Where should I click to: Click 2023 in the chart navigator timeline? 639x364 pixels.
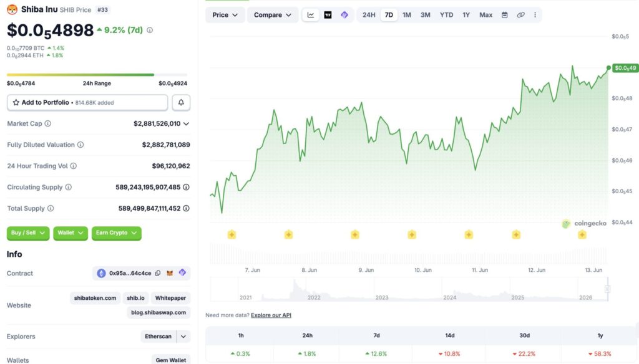coord(382,298)
